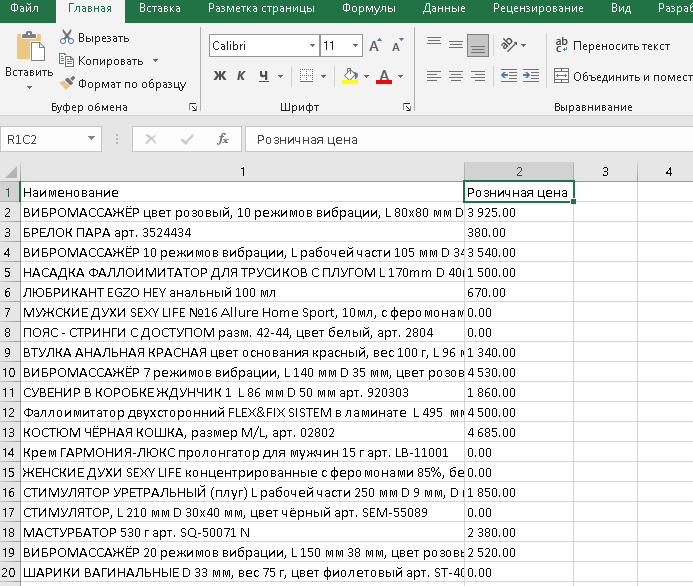Select column 1 header
The image size is (693, 586).
pyautogui.click(x=242, y=171)
